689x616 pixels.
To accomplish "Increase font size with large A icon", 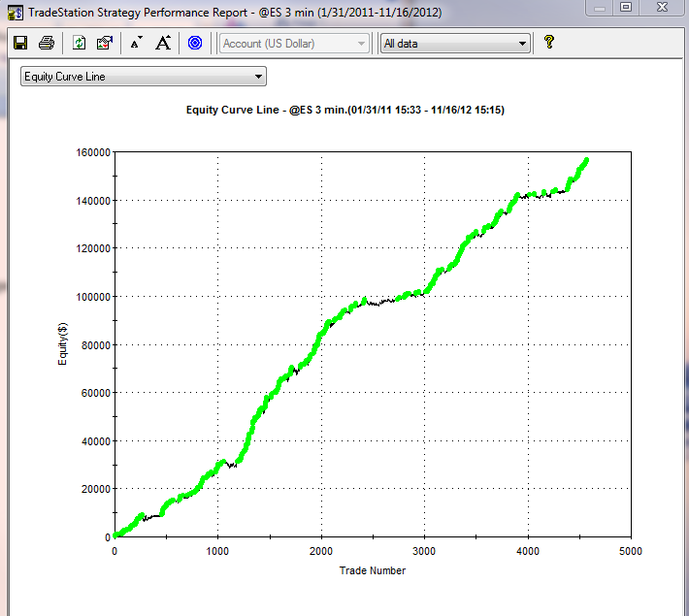I will 163,43.
